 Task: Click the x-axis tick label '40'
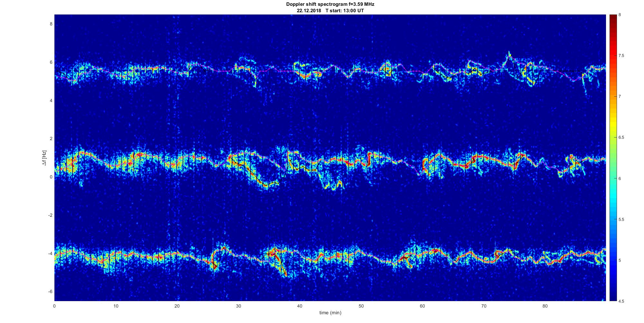[x=300, y=306]
